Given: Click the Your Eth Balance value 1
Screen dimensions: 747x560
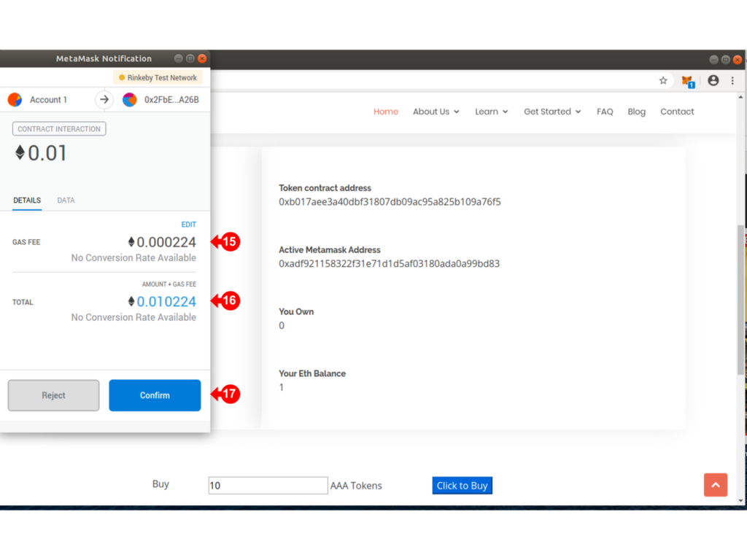Looking at the screenshot, I should (x=282, y=388).
